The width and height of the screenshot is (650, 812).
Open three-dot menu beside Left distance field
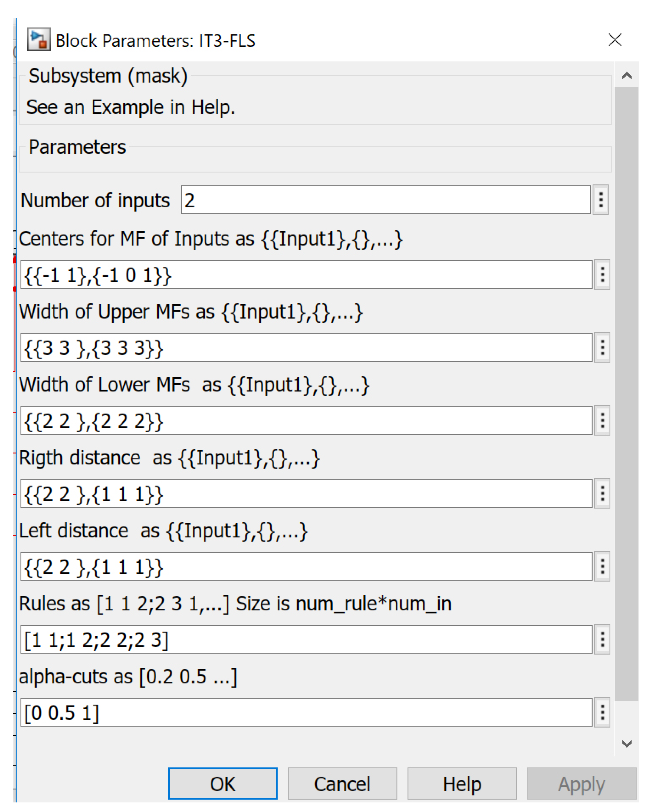[x=602, y=566]
